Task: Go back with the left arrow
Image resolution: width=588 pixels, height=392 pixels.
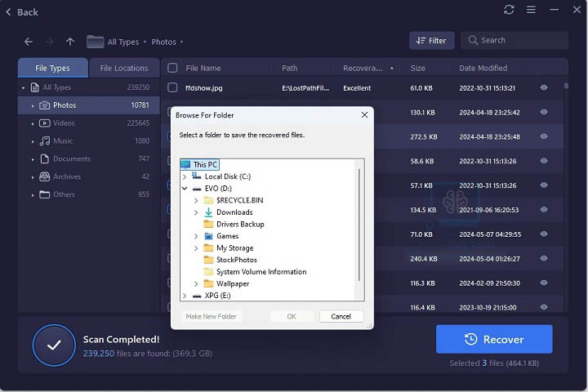Action: pos(29,42)
